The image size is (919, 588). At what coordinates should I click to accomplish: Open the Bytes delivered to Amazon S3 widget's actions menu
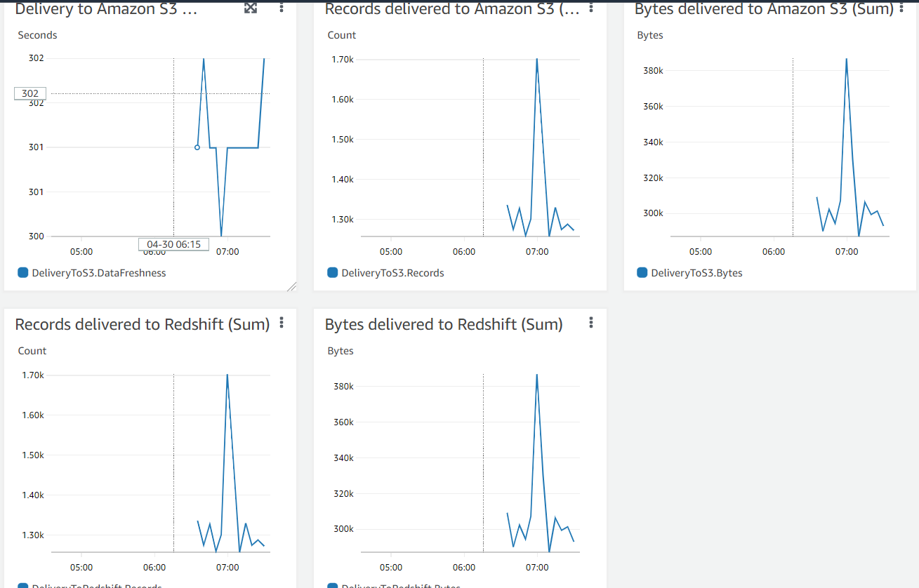coord(901,8)
